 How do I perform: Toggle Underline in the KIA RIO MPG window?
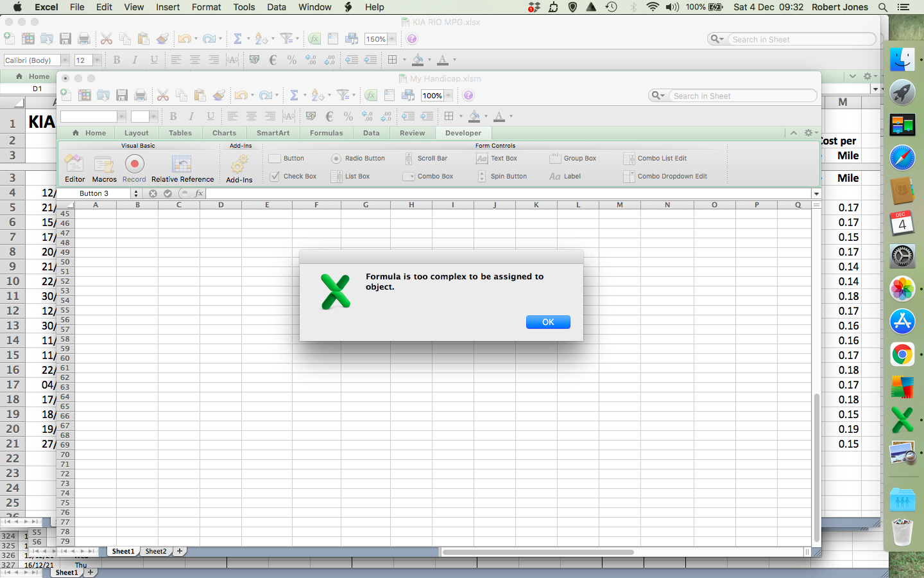tap(154, 60)
